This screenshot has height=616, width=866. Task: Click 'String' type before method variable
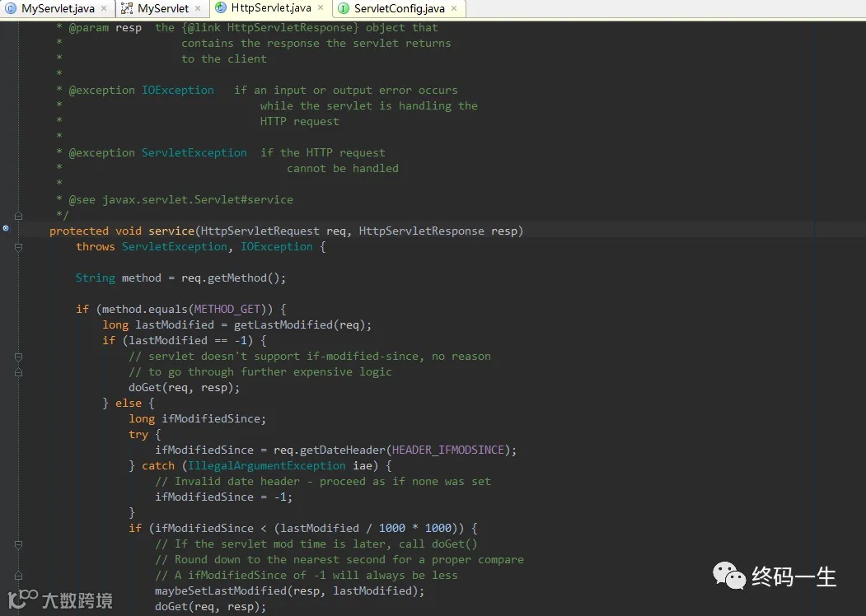[x=95, y=278]
